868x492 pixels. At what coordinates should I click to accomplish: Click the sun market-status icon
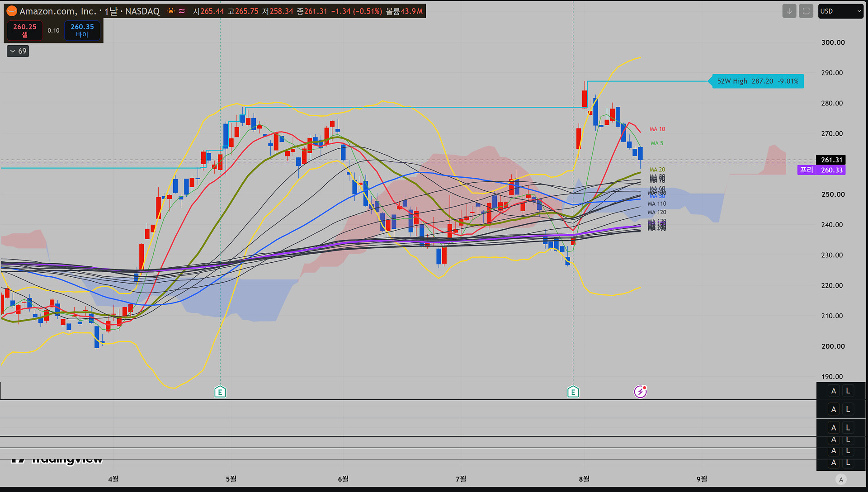pos(171,11)
